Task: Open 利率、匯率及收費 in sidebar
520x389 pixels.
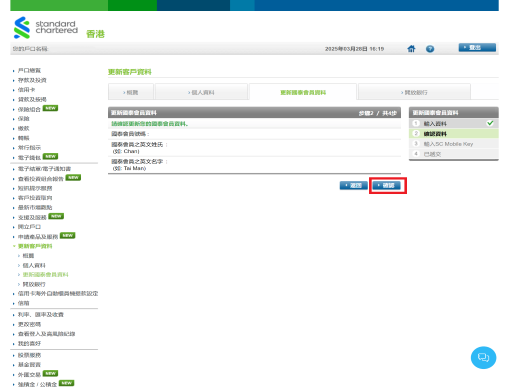Action: 41,315
